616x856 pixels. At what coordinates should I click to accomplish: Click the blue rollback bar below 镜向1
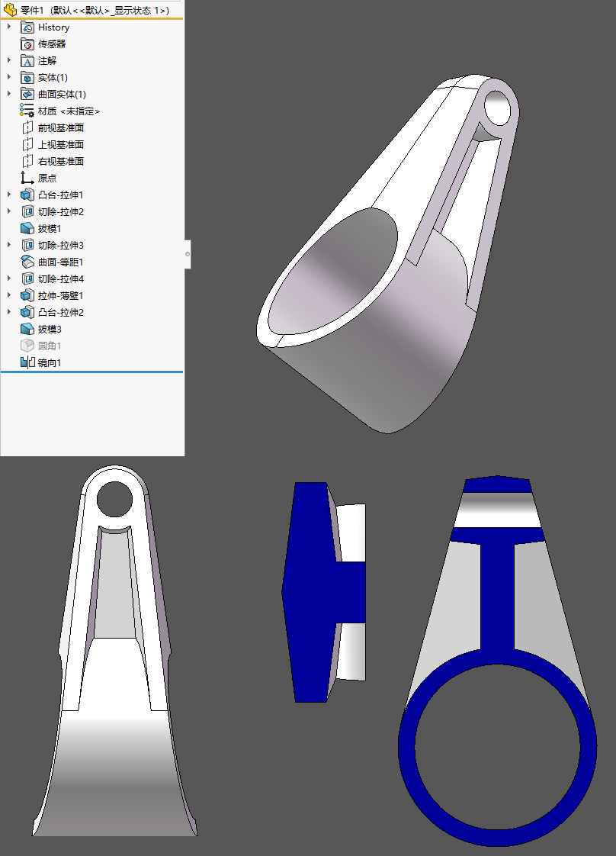(91, 372)
